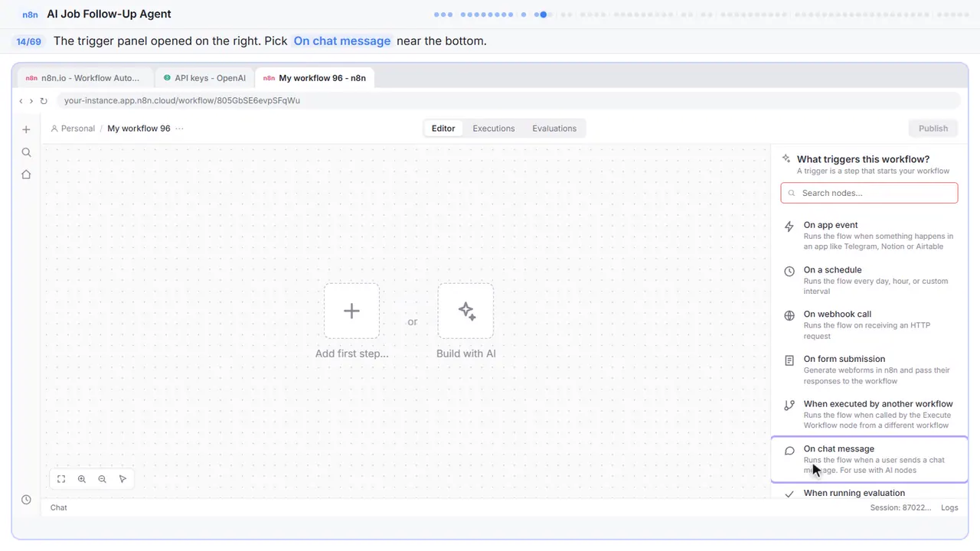Open the Executions tab
The height and width of the screenshot is (551, 980).
coord(494,129)
